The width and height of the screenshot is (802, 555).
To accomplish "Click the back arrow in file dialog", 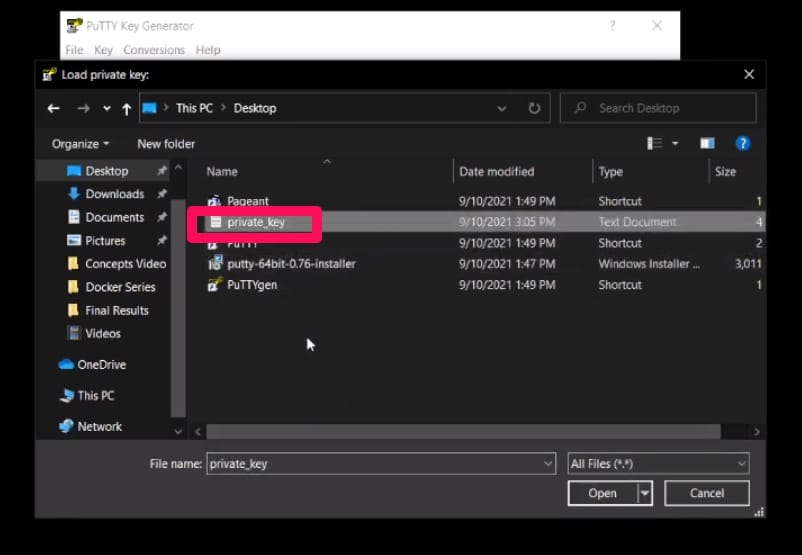I will (x=53, y=108).
